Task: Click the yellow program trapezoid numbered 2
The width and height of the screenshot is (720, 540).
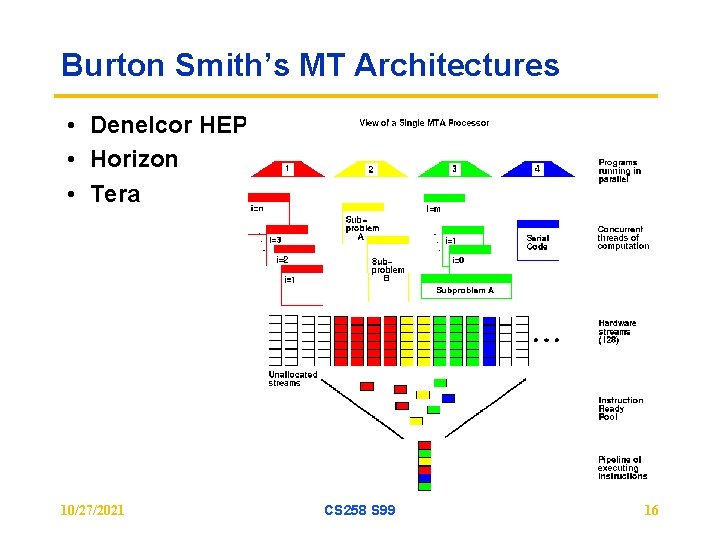Action: click(x=371, y=169)
